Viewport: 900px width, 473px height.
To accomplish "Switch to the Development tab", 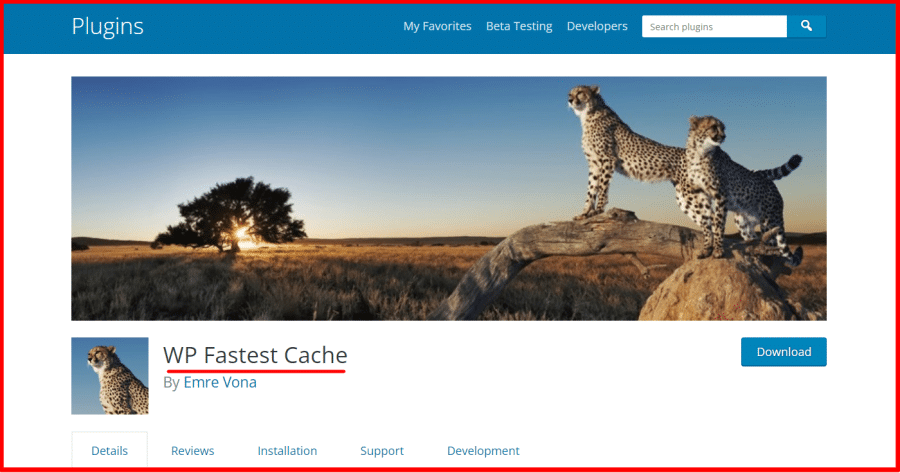I will pos(483,451).
